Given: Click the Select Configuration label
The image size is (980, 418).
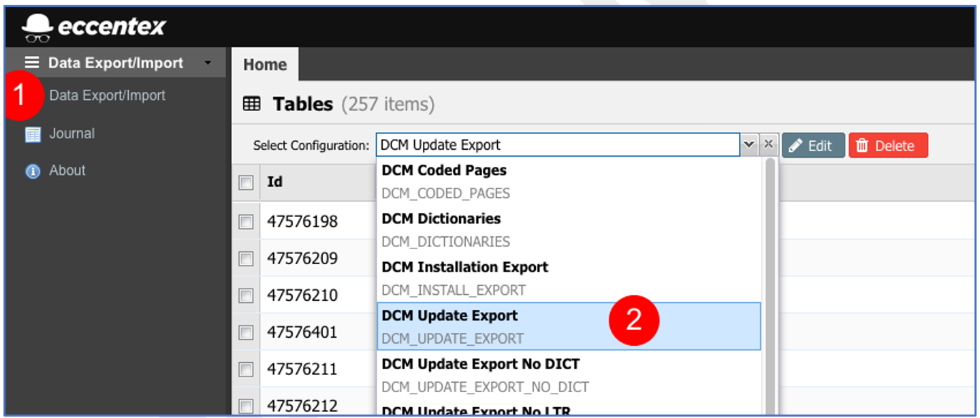Looking at the screenshot, I should [x=311, y=145].
